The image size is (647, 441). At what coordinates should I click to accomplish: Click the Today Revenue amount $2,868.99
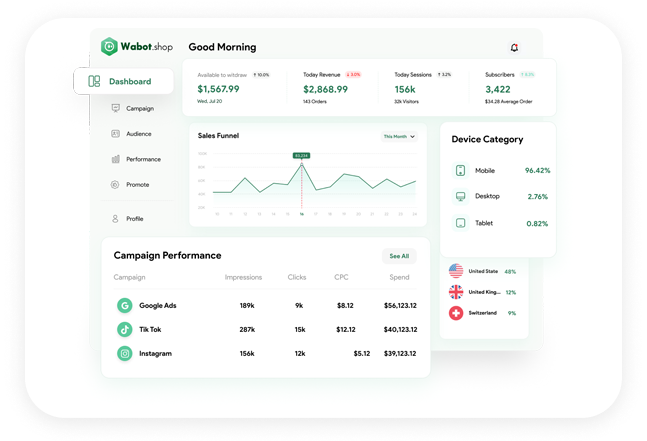pos(326,89)
